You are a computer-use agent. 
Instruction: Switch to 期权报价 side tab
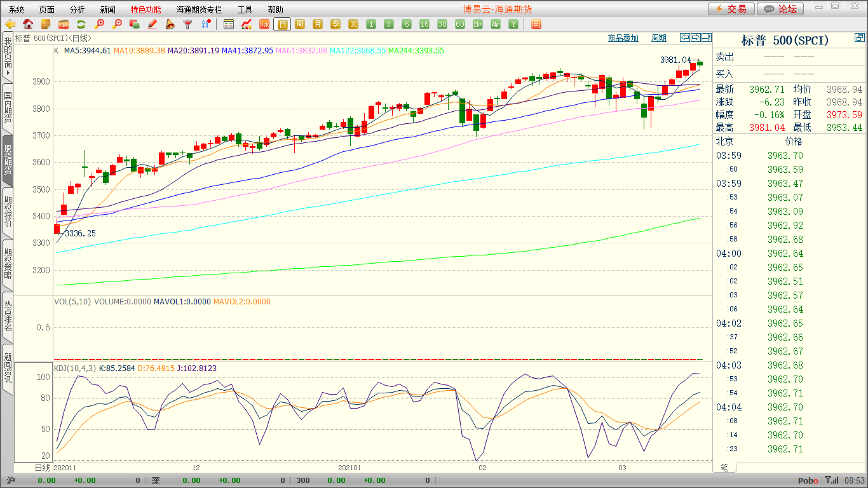pyautogui.click(x=8, y=212)
